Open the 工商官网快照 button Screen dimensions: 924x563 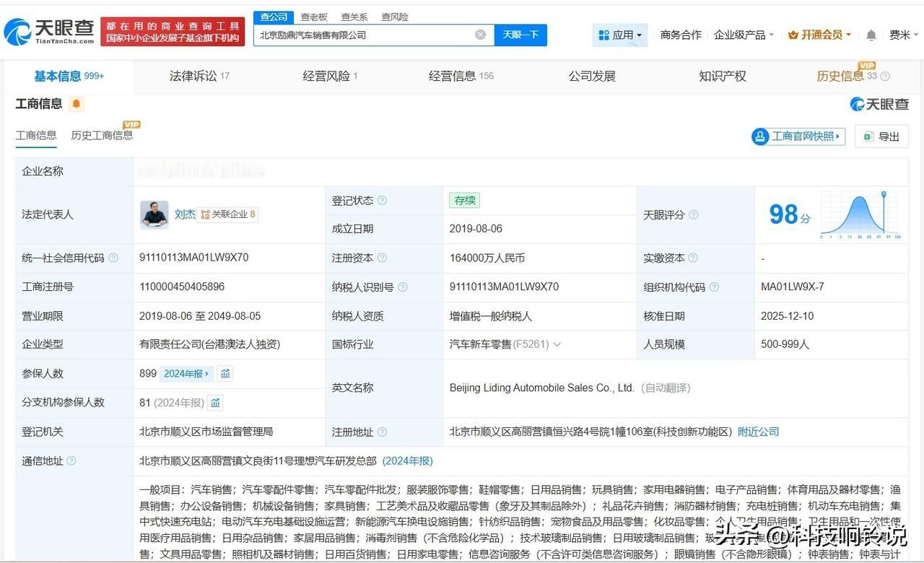tap(798, 136)
